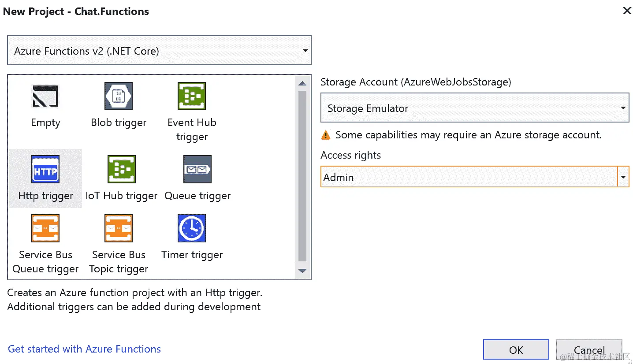633x364 pixels.
Task: Confirm with the OK button
Action: [x=516, y=349]
